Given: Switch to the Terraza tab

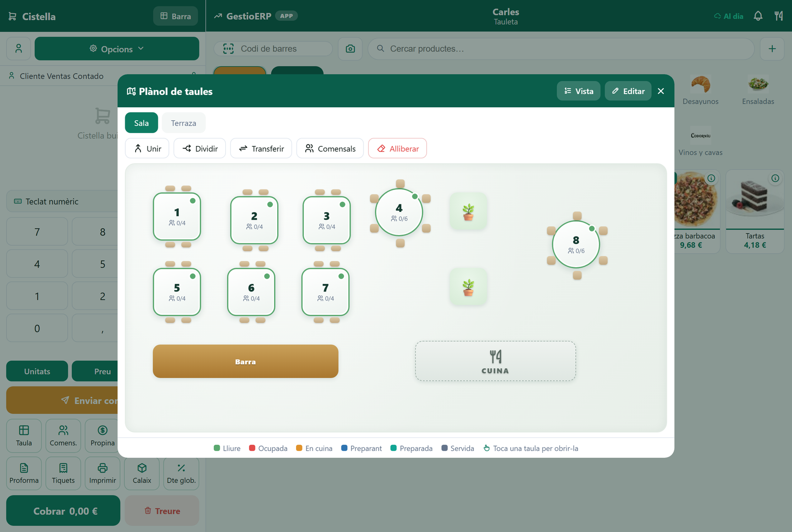Looking at the screenshot, I should (184, 123).
